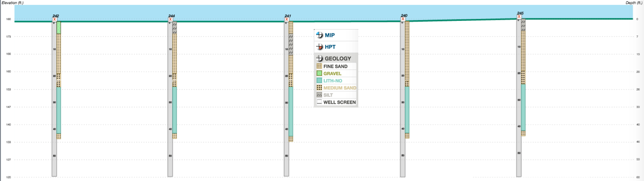Click the Elevation (ft.) axis title
Viewport: 644px width, 181px height.
click(x=12, y=3)
